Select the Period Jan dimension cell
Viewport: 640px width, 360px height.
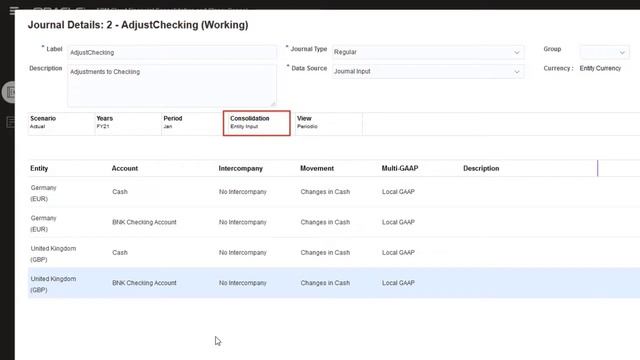[x=192, y=123]
